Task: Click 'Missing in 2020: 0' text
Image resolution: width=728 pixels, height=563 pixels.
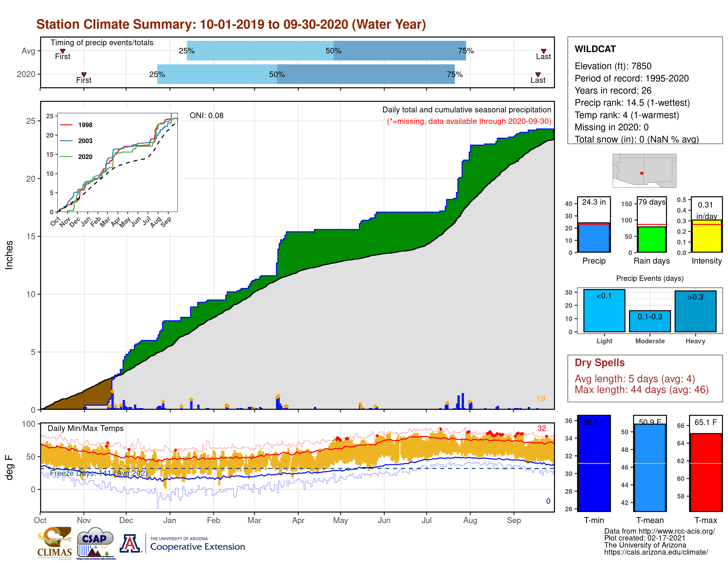Action: point(612,127)
